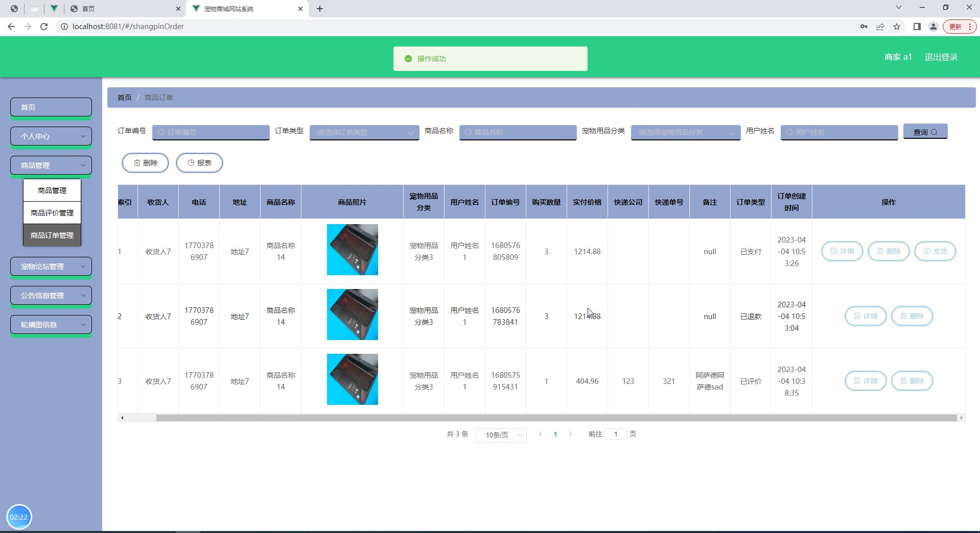The image size is (980, 533).
Task: Expand the 公告信息管理 sidebar menu
Action: pos(51,296)
